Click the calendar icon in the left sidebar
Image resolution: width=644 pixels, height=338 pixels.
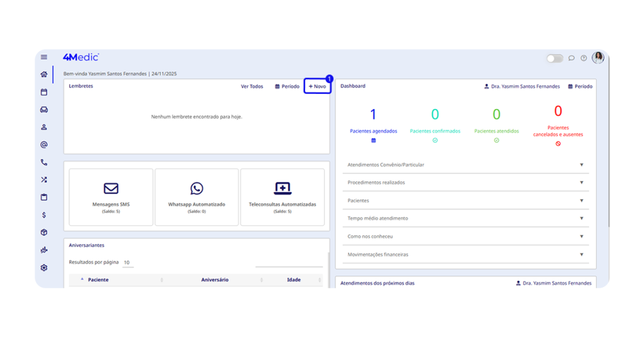(x=44, y=92)
